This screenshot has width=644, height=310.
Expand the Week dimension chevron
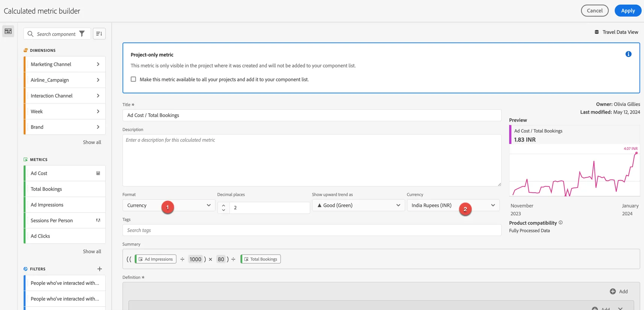(x=98, y=111)
